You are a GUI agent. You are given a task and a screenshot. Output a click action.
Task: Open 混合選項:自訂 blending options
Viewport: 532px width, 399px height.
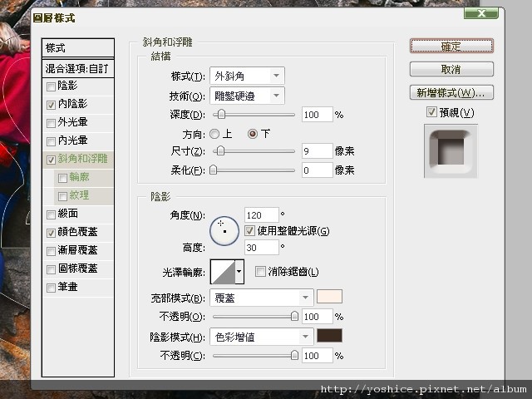click(x=78, y=68)
